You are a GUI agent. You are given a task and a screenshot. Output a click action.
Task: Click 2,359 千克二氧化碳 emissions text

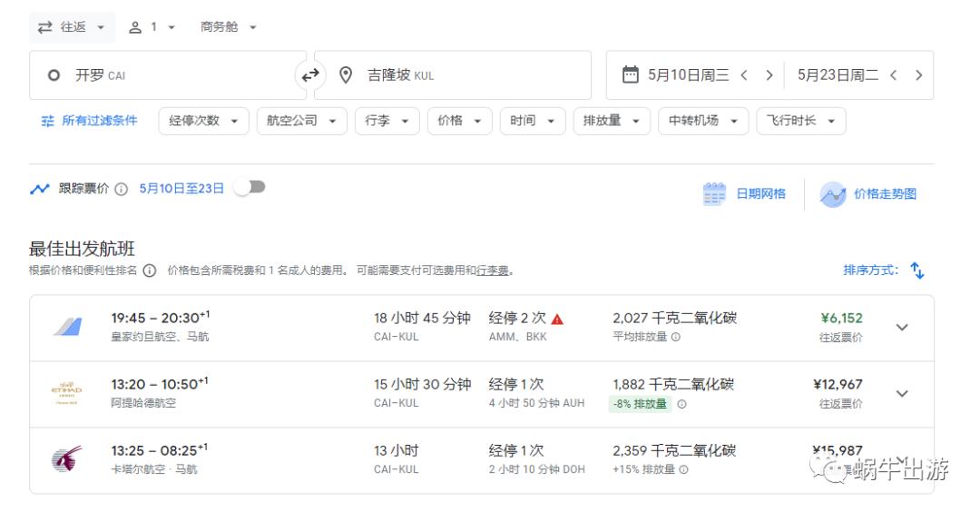pos(674,451)
